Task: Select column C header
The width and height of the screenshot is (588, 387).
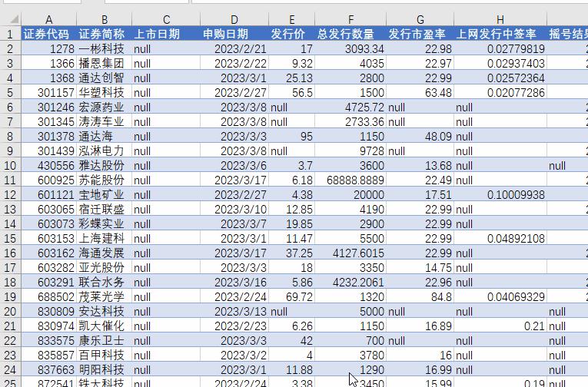Action: (166, 19)
